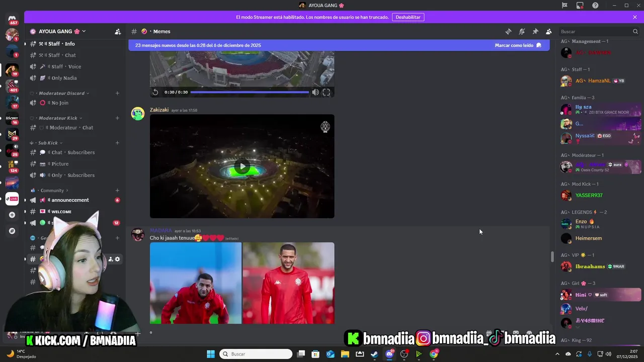Click the pinned messages icon

tap(535, 31)
